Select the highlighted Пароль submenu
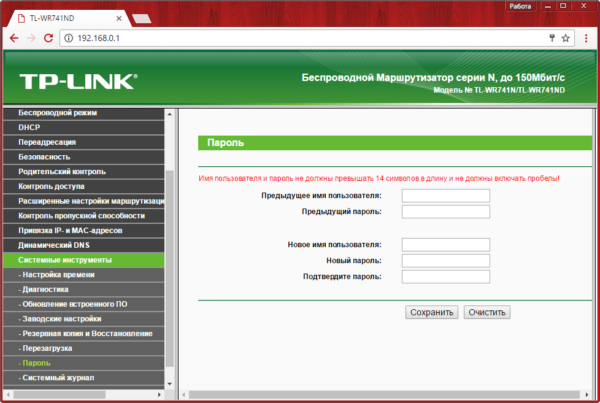The image size is (600, 403). tap(84, 363)
